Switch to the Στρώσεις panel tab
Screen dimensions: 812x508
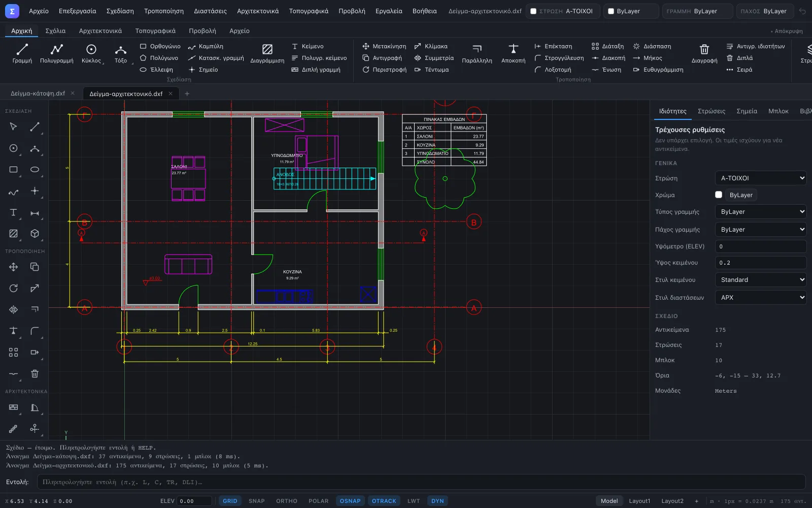712,111
